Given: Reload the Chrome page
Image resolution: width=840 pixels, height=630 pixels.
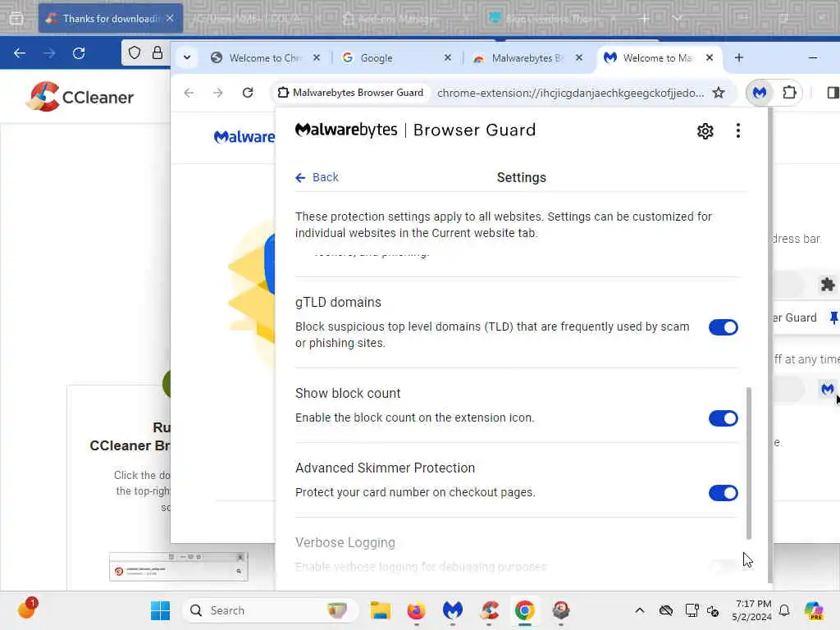Looking at the screenshot, I should (248, 93).
